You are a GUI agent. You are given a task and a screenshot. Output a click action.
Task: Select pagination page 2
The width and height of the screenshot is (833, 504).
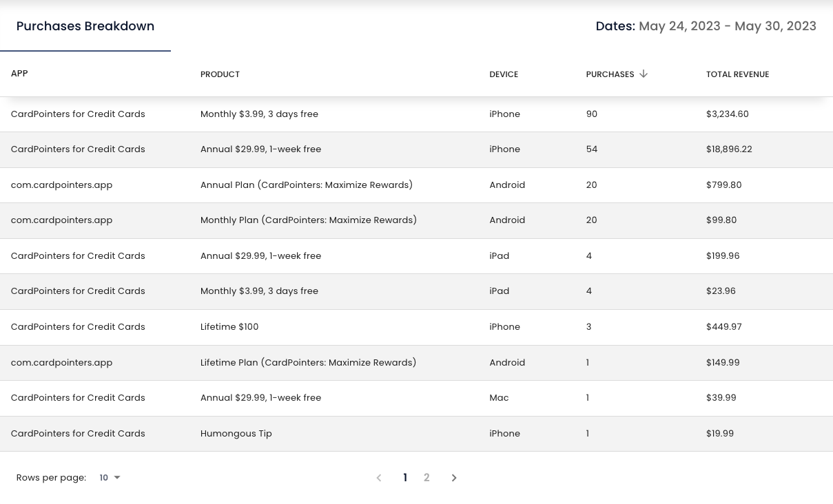pyautogui.click(x=426, y=478)
